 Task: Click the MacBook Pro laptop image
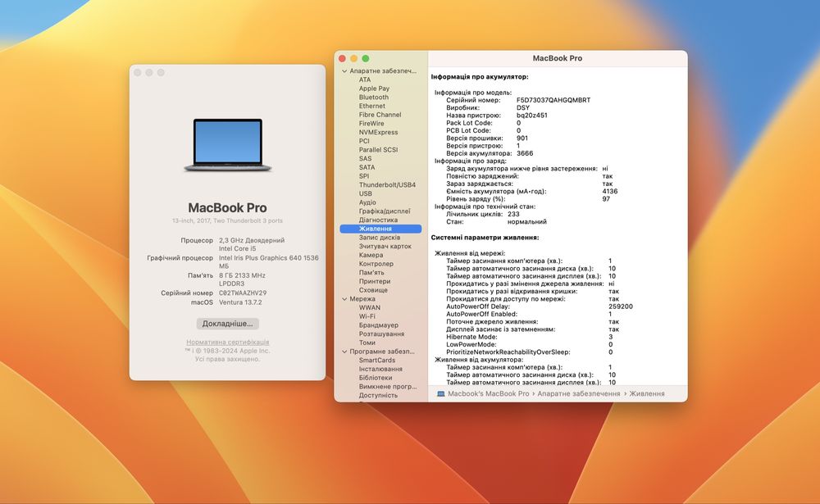pos(227,145)
